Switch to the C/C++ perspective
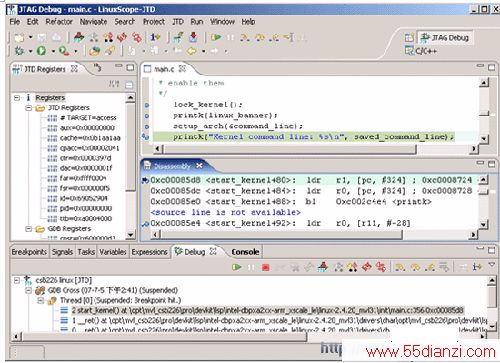The image size is (500, 363). click(x=421, y=51)
